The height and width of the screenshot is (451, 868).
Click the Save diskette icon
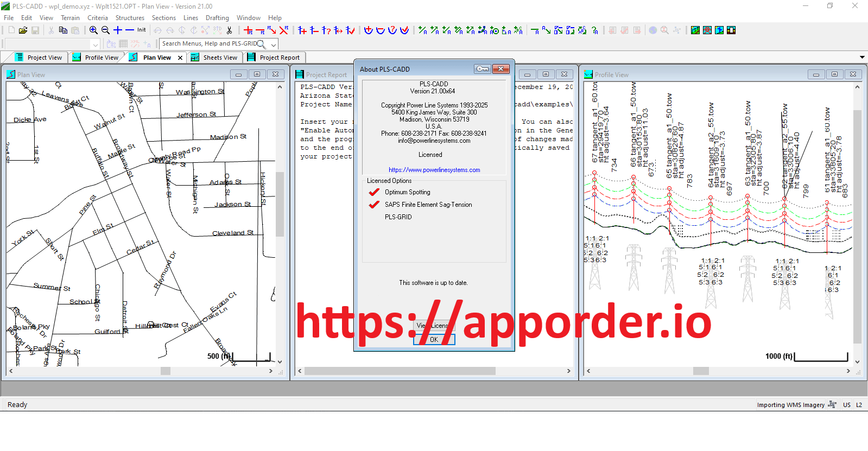(x=35, y=30)
